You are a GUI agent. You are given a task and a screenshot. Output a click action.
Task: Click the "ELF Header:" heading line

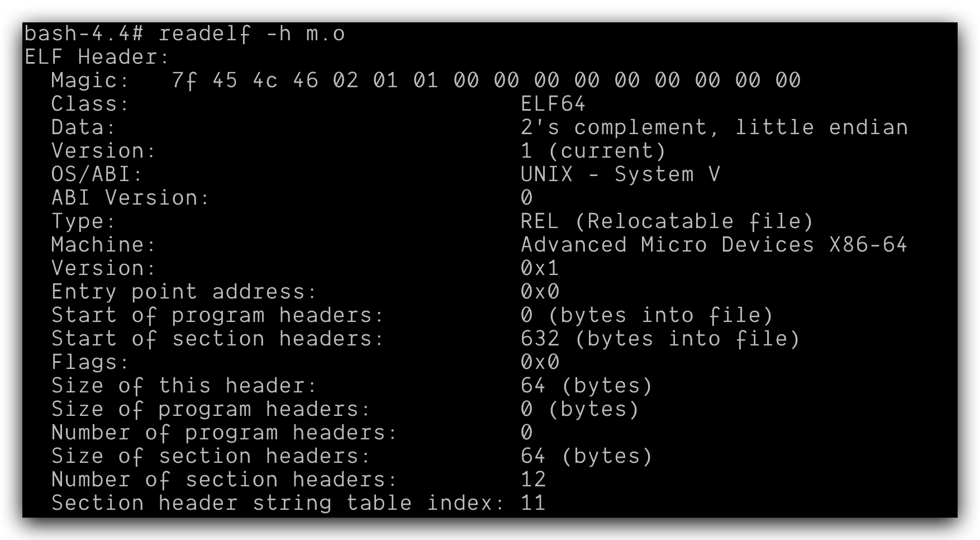click(97, 57)
